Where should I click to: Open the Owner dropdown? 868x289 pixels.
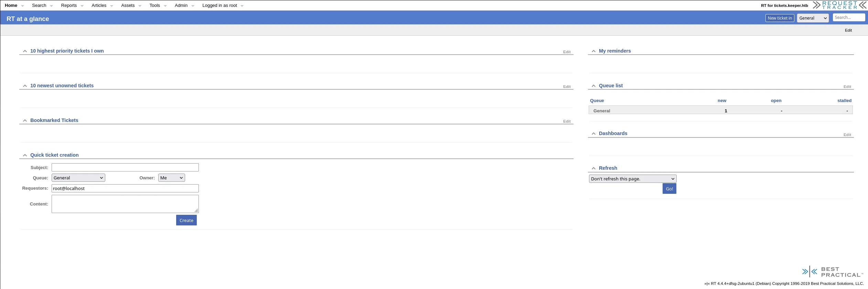[x=171, y=178]
